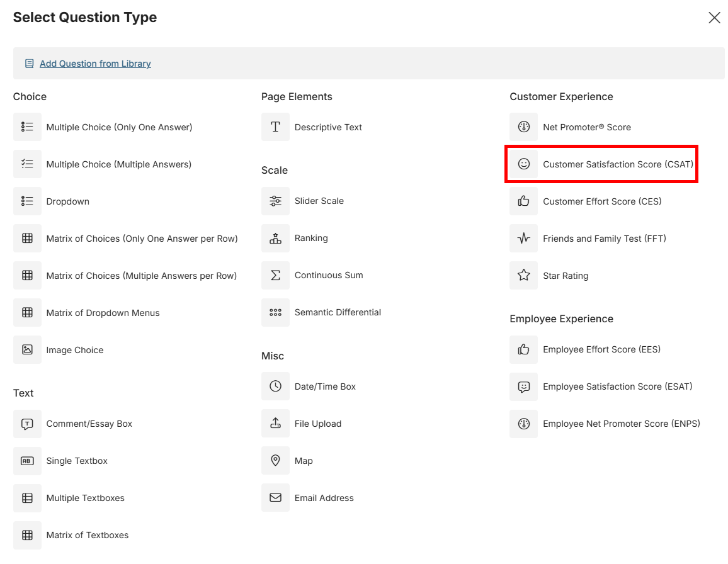Select the Image Choice label
The image size is (728, 564).
(75, 350)
